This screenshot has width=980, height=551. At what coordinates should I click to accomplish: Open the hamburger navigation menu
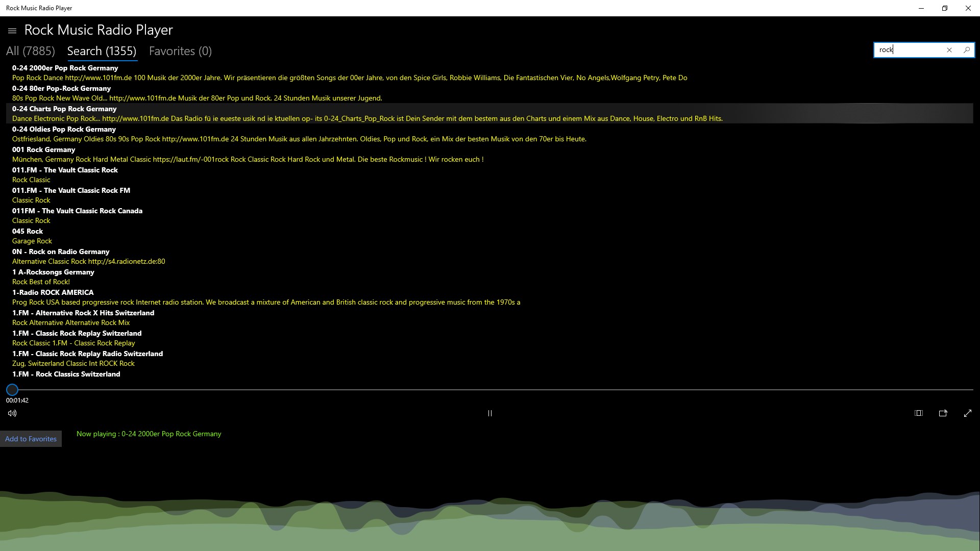coord(12,31)
